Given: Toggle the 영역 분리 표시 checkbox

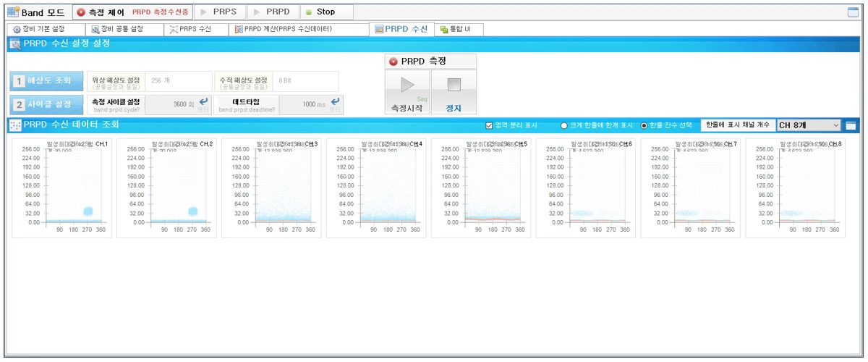Looking at the screenshot, I should pyautogui.click(x=490, y=125).
